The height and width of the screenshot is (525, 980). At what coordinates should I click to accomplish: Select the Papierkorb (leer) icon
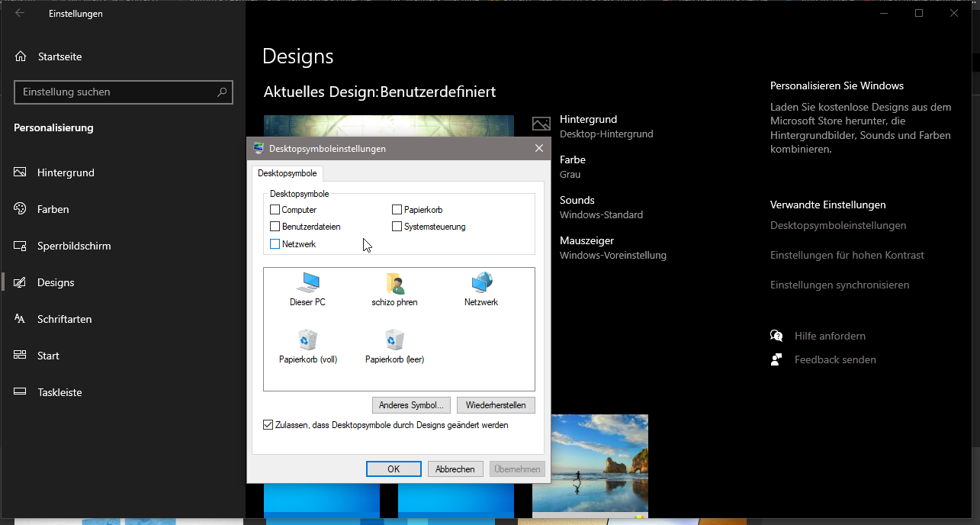tap(394, 346)
